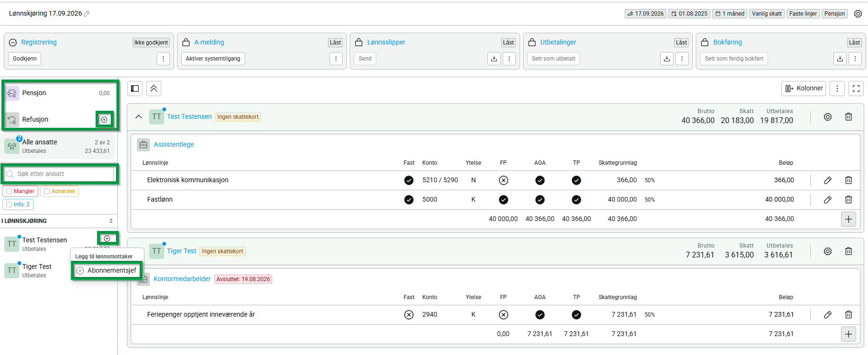The width and height of the screenshot is (868, 355).
Task: Open the payroll run settings gear
Action: click(x=858, y=14)
